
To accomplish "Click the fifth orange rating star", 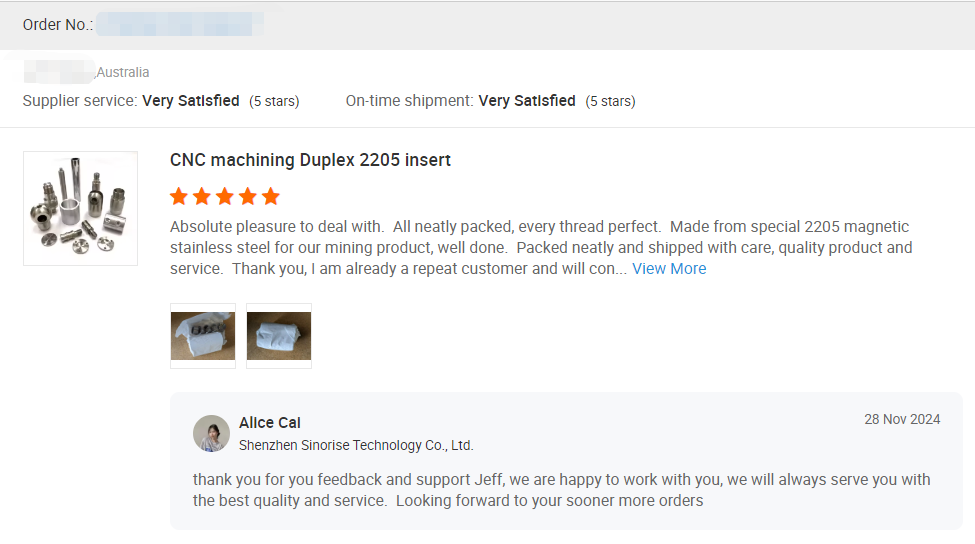I will (271, 196).
